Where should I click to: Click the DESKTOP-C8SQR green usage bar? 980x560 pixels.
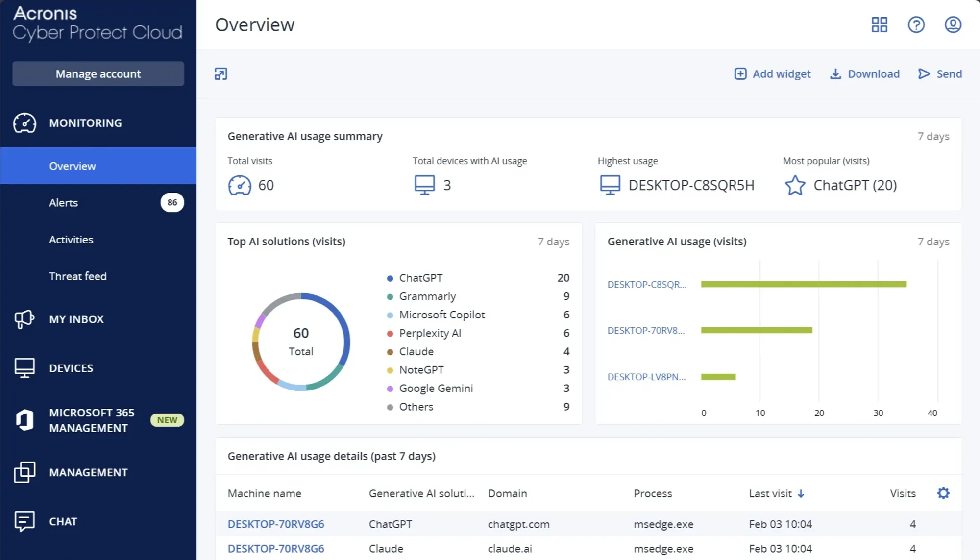point(804,284)
